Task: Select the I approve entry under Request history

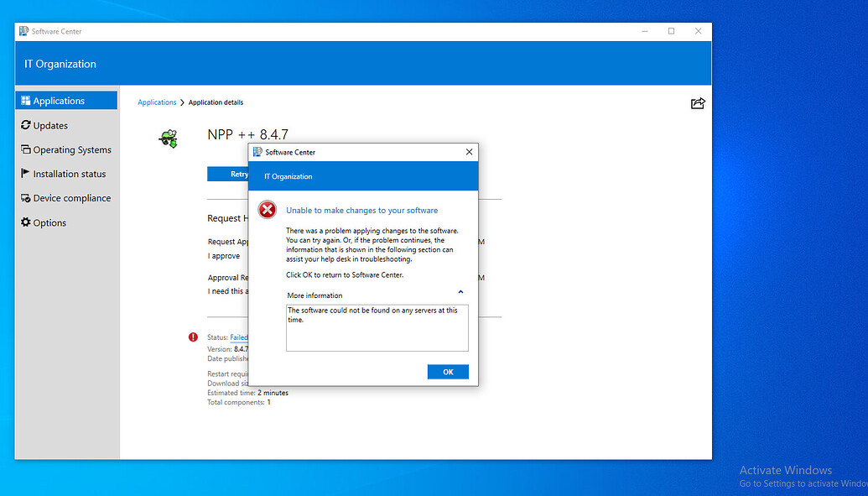Action: (226, 255)
